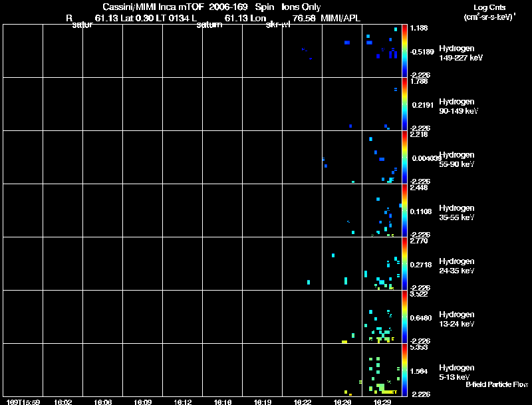Click the Cassini/MIMI Inca mTOF title text
532x405 pixels.
pos(153,7)
